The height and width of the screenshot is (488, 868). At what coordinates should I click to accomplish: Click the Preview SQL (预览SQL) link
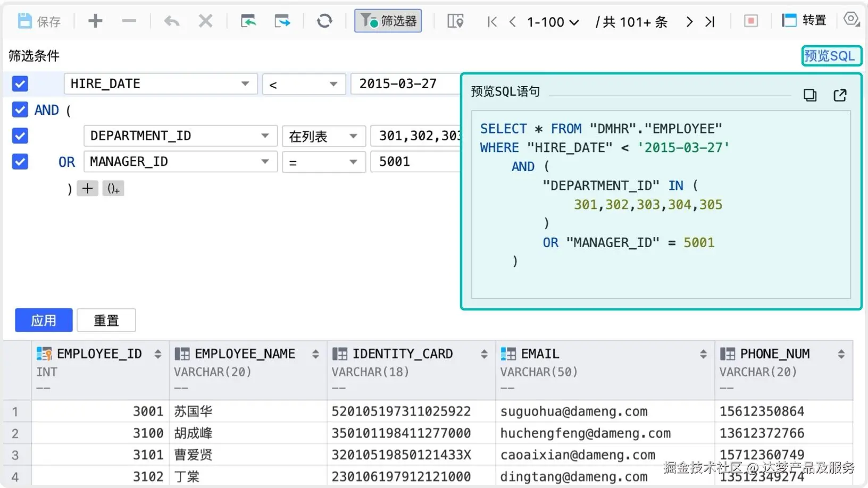coord(831,56)
